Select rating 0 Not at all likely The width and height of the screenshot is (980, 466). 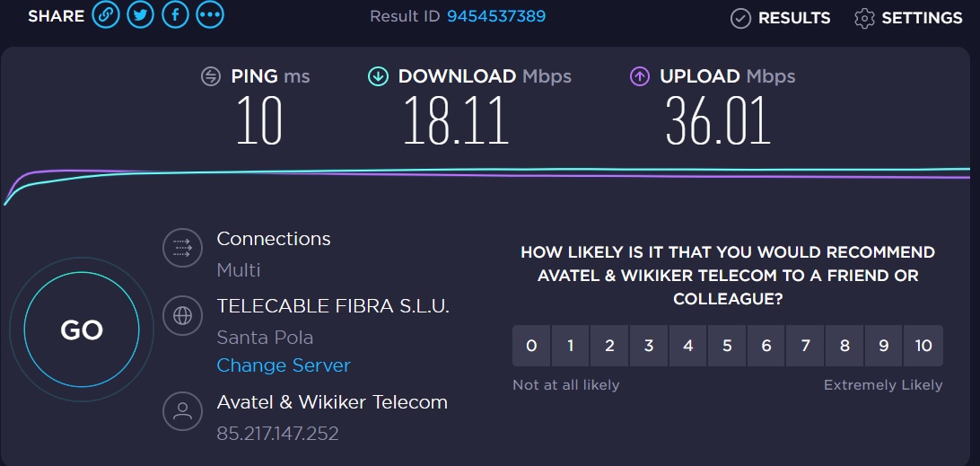(x=531, y=346)
